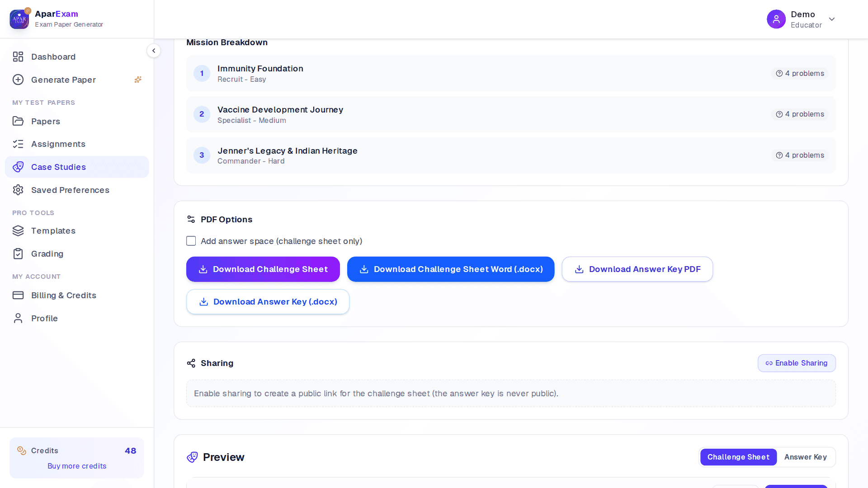Viewport: 868px width, 488px height.
Task: Open the Papers folder icon
Action: pos(18,121)
